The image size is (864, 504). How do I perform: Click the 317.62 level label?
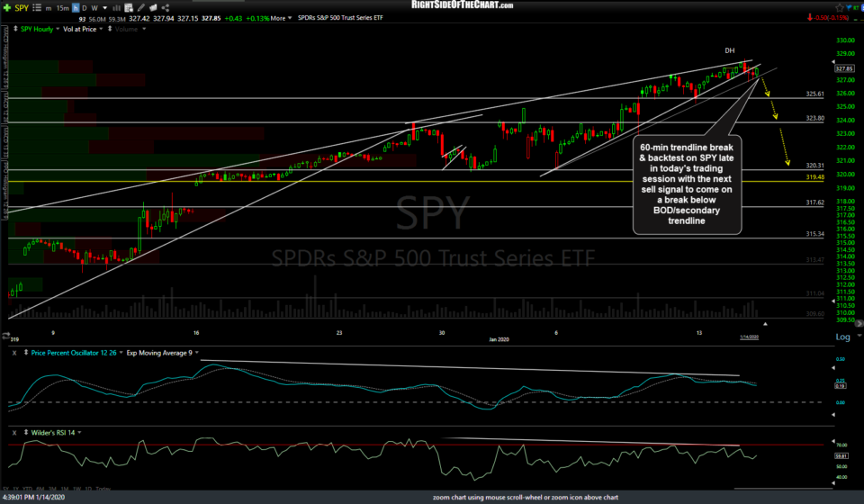tap(815, 202)
